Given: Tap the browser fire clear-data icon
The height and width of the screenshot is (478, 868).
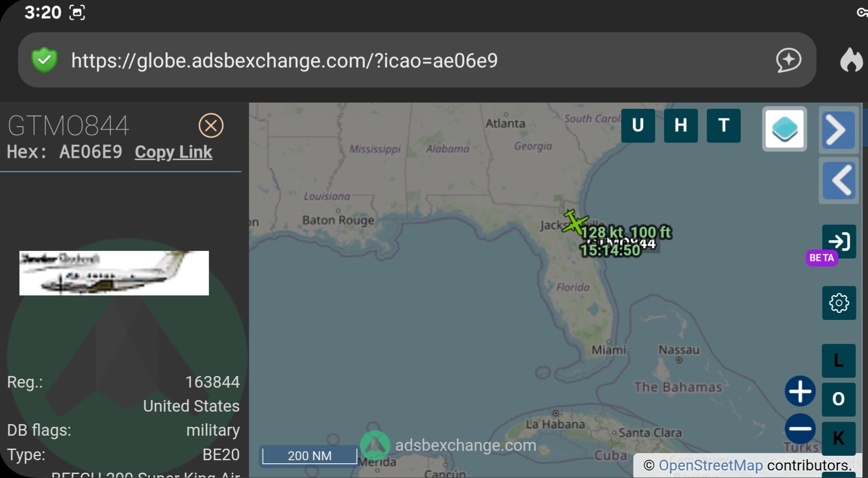Looking at the screenshot, I should coord(851,60).
